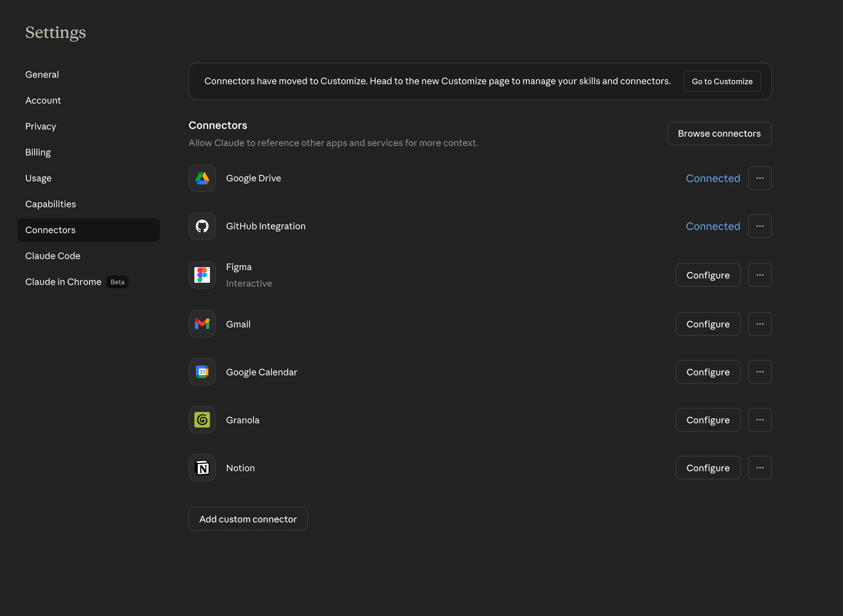
Task: Click the 'Connectors have moved to Customize' notice text
Action: tap(437, 81)
